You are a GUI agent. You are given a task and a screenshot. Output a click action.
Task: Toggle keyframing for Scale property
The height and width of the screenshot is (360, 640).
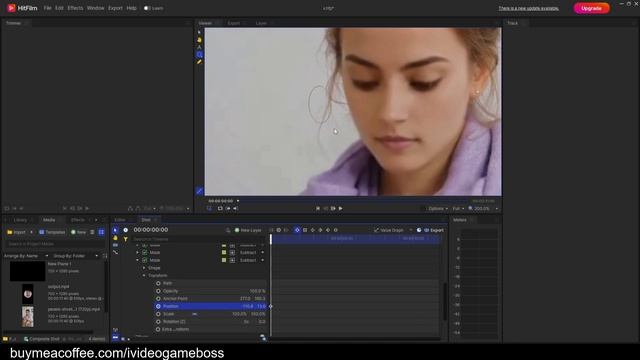[x=158, y=314]
